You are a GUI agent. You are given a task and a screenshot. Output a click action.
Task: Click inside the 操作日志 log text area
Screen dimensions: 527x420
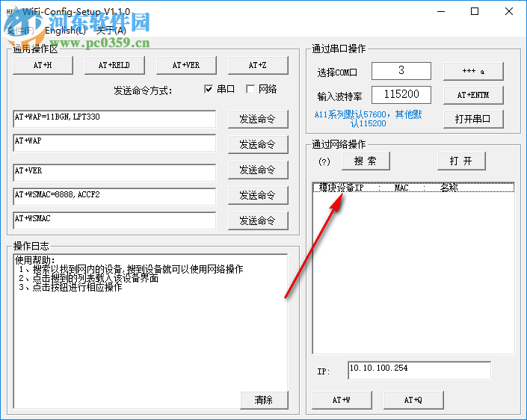coord(150,331)
